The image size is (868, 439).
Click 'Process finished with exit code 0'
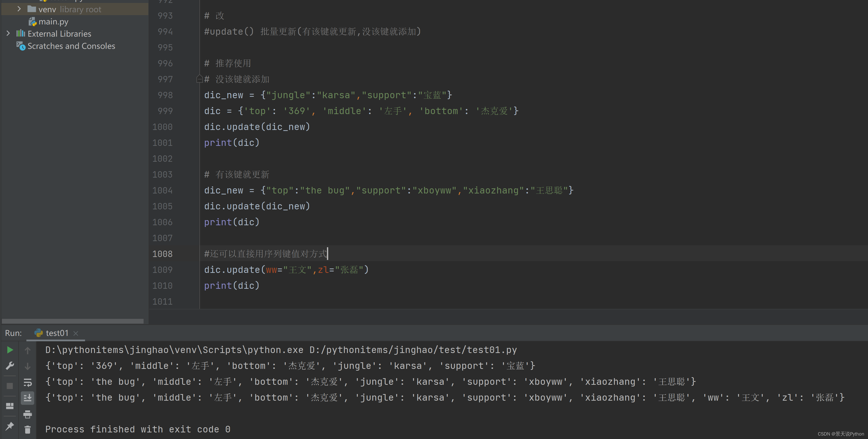[x=138, y=429]
